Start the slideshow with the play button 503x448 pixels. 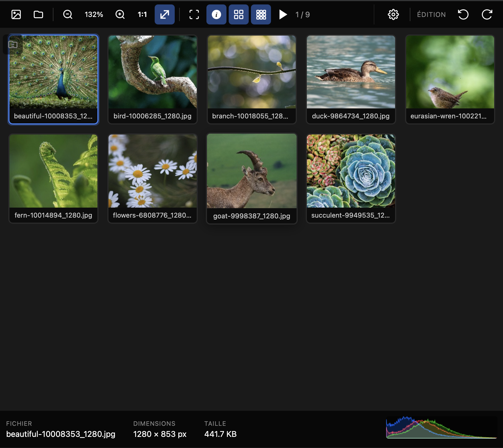click(283, 14)
